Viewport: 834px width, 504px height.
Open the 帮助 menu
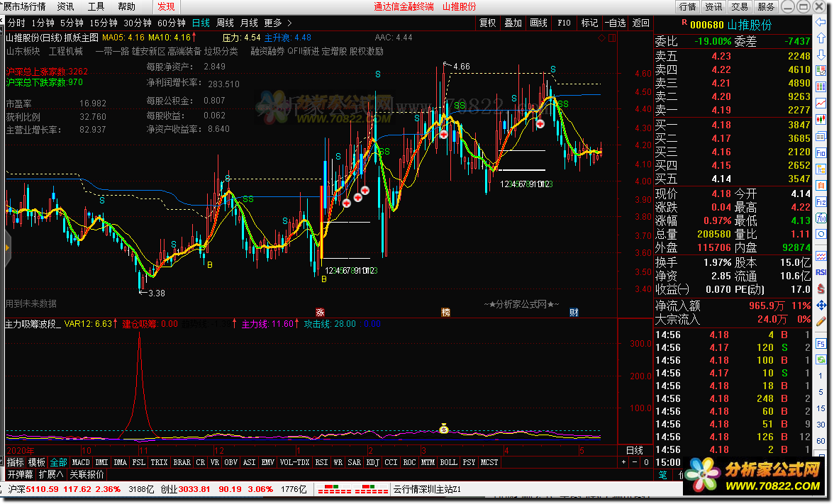point(126,6)
